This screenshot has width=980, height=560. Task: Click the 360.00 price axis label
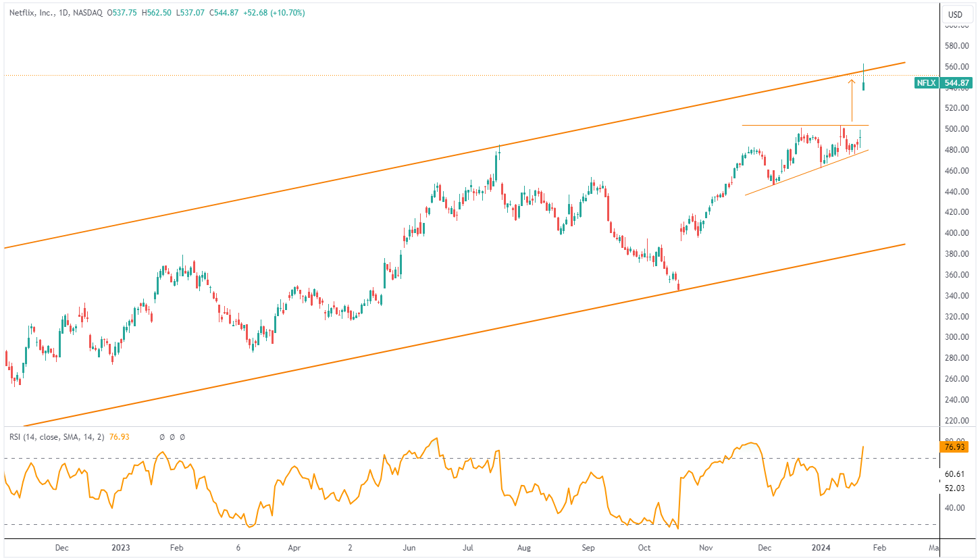point(958,275)
